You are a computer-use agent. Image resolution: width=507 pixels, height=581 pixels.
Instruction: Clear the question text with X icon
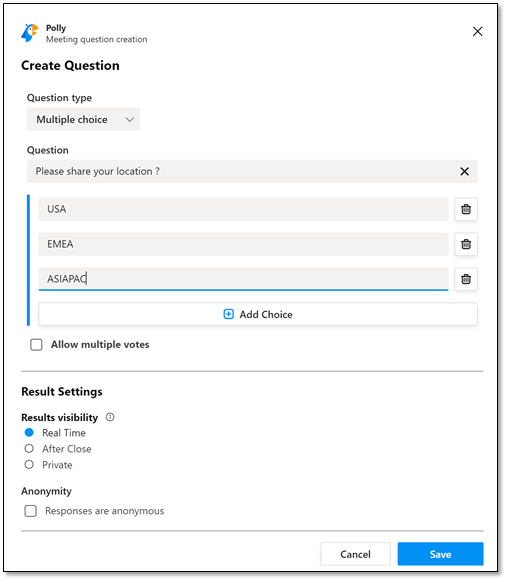[464, 172]
